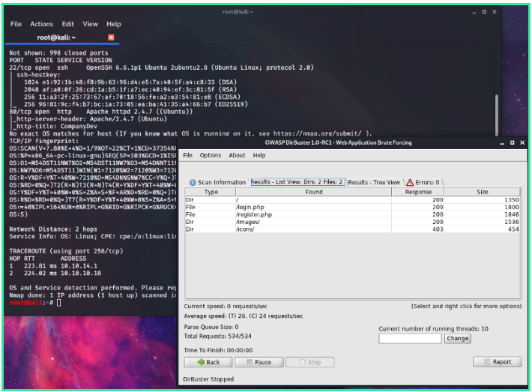
Task: Click the terminal vertical scrollbar
Action: (497, 115)
